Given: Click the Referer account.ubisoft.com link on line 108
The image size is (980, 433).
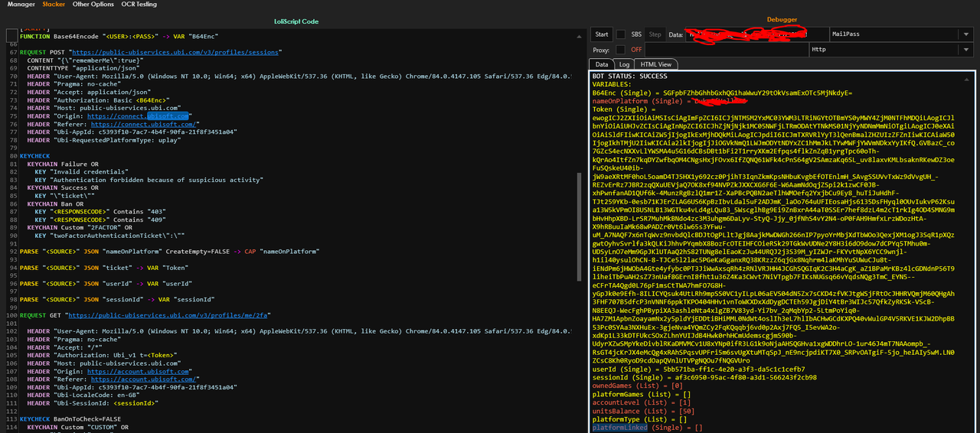Looking at the screenshot, I should click(x=142, y=378).
